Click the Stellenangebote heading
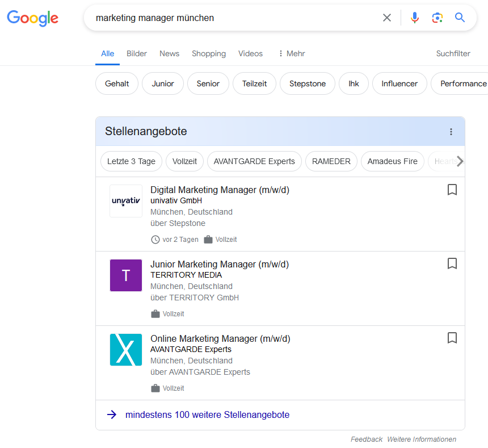Screen dimensions: 488x448 click(x=146, y=131)
